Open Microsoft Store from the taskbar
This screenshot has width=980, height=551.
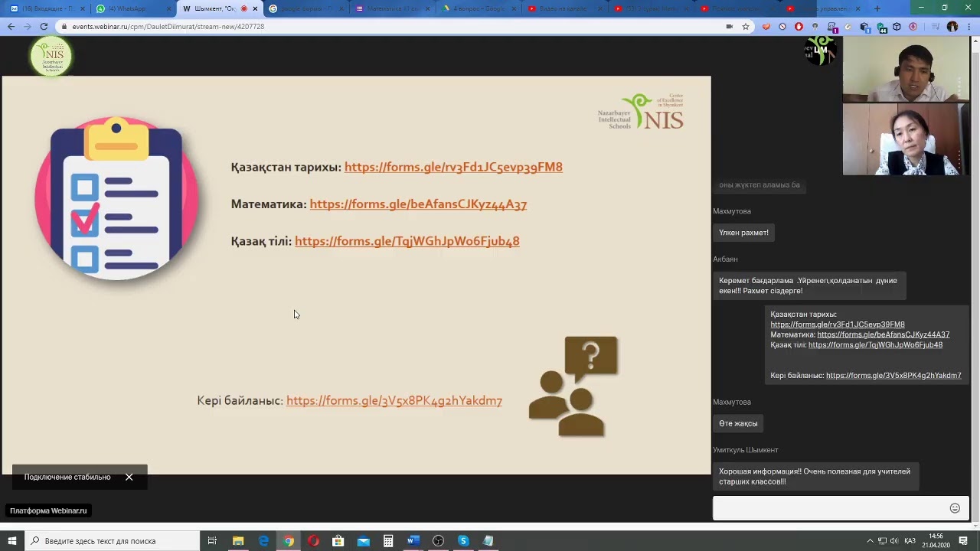coord(338,541)
